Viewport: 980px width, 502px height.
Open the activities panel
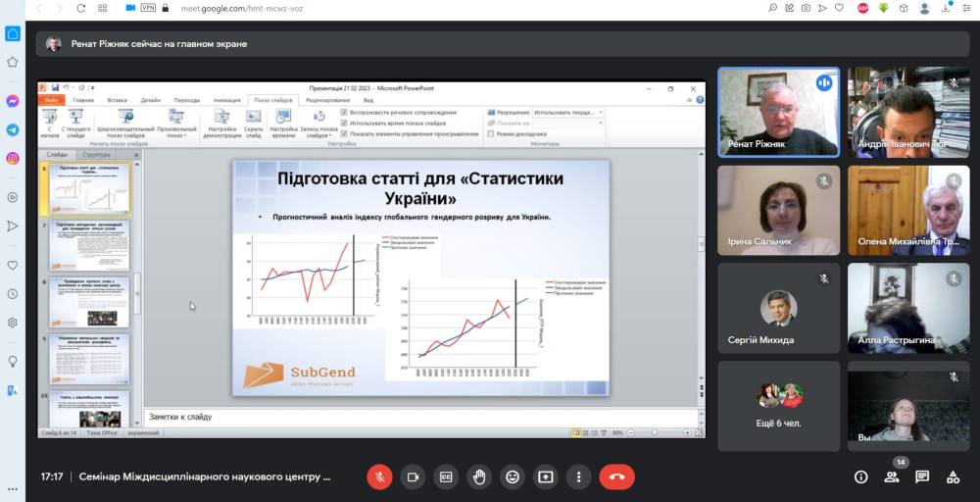(x=953, y=477)
